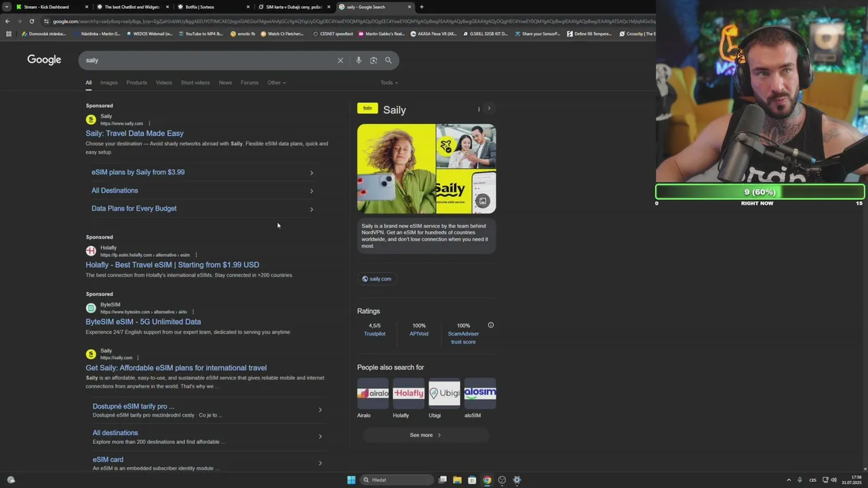
Task: Click three-dot menu beside Holafly sponsored URL
Action: 196,255
